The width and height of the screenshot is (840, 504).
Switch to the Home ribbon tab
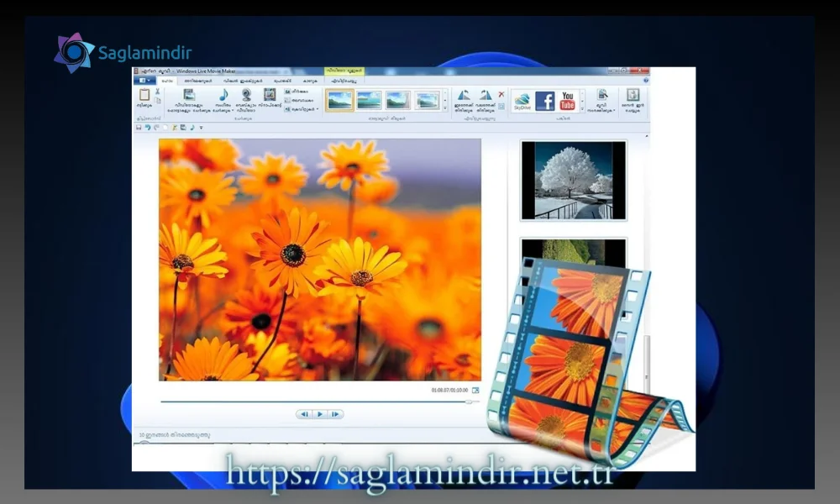tap(167, 81)
